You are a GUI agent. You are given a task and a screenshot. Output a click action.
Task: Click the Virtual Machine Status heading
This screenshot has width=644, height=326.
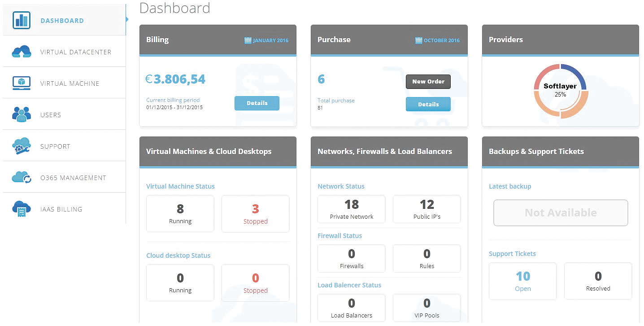point(180,186)
